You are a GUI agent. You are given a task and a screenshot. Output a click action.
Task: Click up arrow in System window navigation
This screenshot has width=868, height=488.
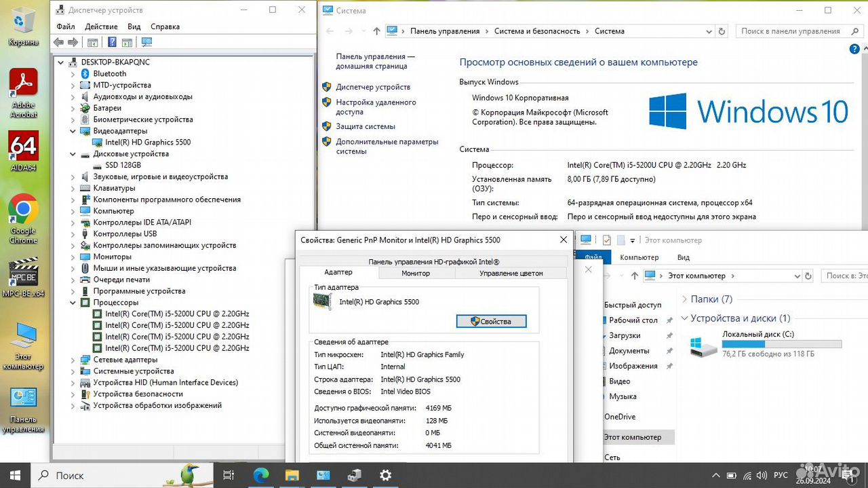pyautogui.click(x=377, y=31)
